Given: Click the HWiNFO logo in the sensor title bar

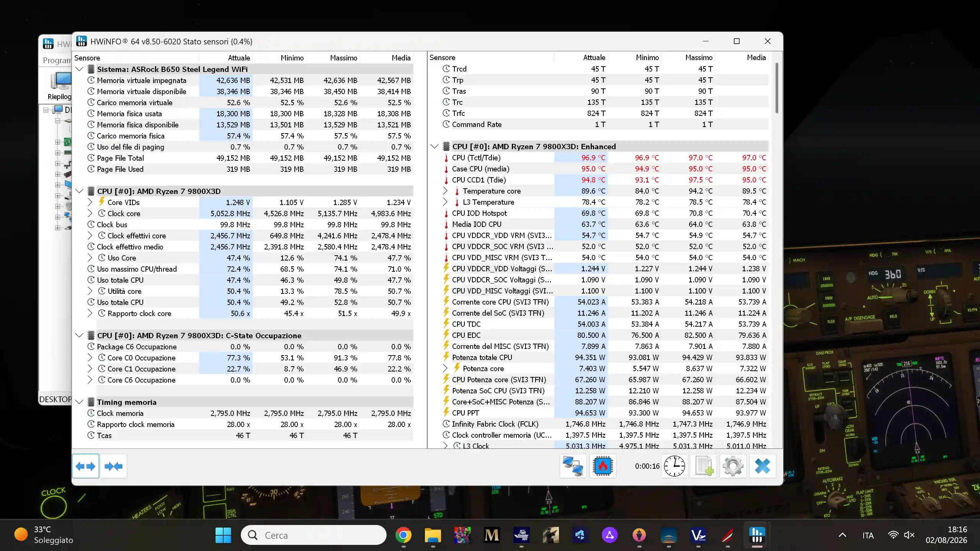Looking at the screenshot, I should [82, 41].
